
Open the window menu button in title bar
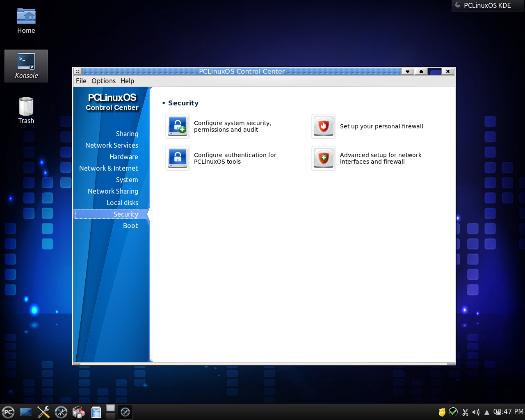(78, 71)
